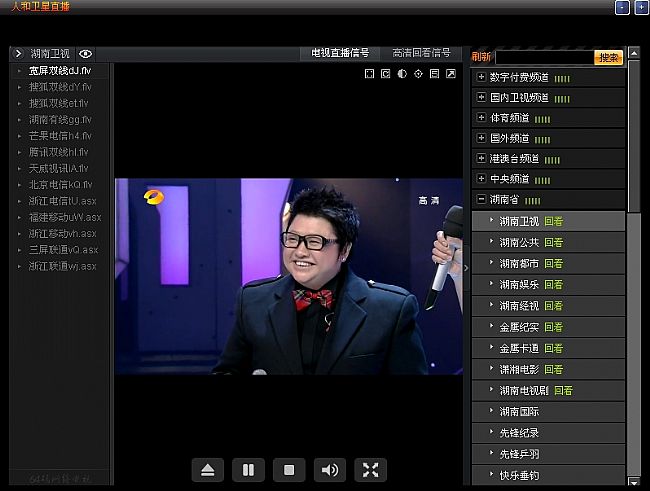
Task: Select the 三屏联通vQ.asx source
Action: [x=63, y=250]
